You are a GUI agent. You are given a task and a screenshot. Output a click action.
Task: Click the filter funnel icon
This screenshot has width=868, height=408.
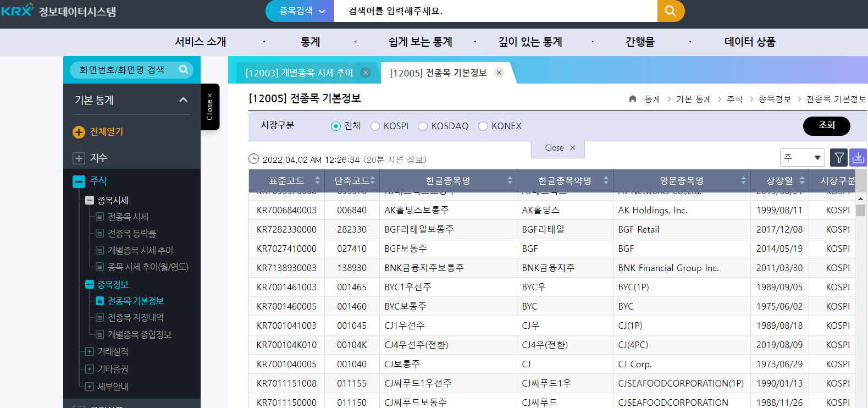click(x=839, y=158)
